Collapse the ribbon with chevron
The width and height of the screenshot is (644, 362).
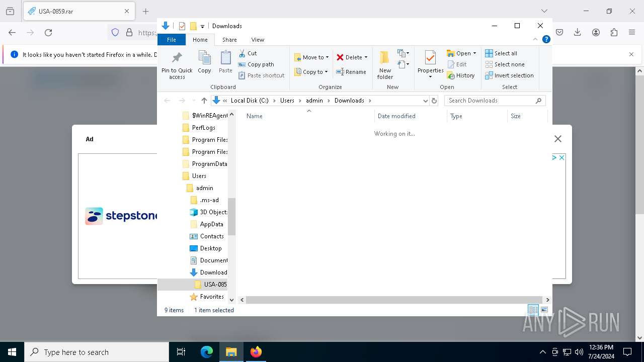click(x=535, y=39)
